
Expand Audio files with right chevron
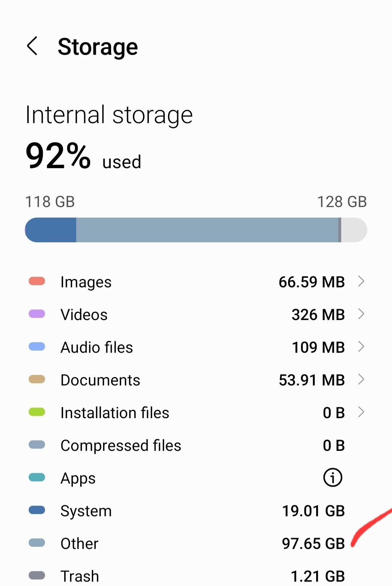(x=361, y=347)
